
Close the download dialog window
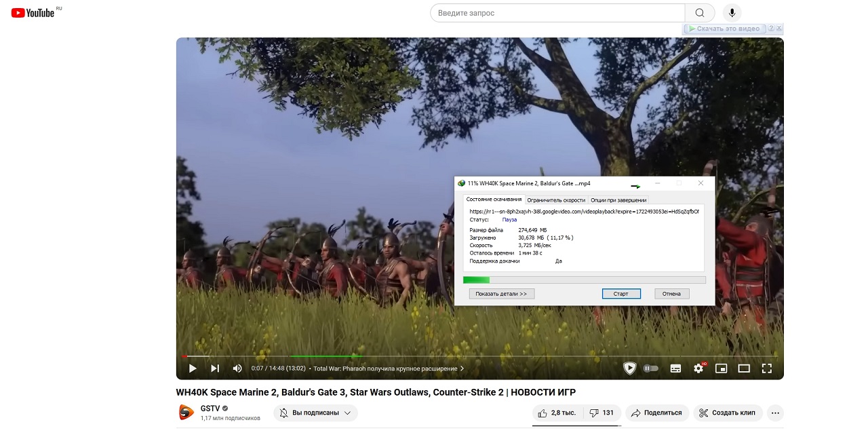pos(701,183)
